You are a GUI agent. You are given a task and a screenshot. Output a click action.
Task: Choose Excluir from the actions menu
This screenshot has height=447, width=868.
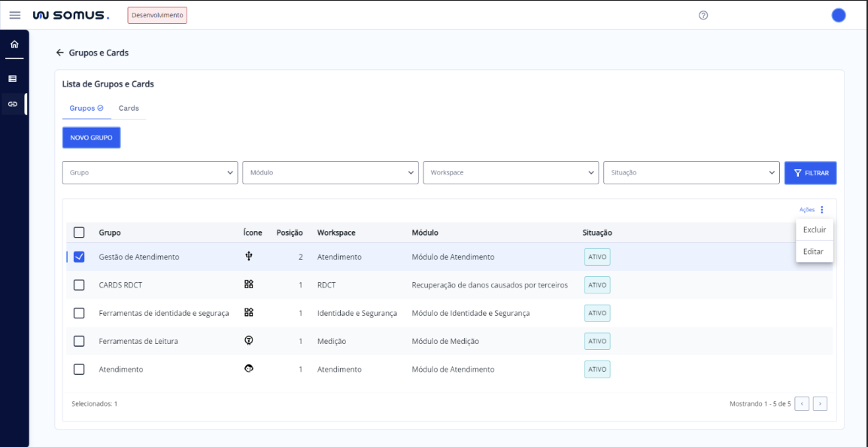coord(814,230)
